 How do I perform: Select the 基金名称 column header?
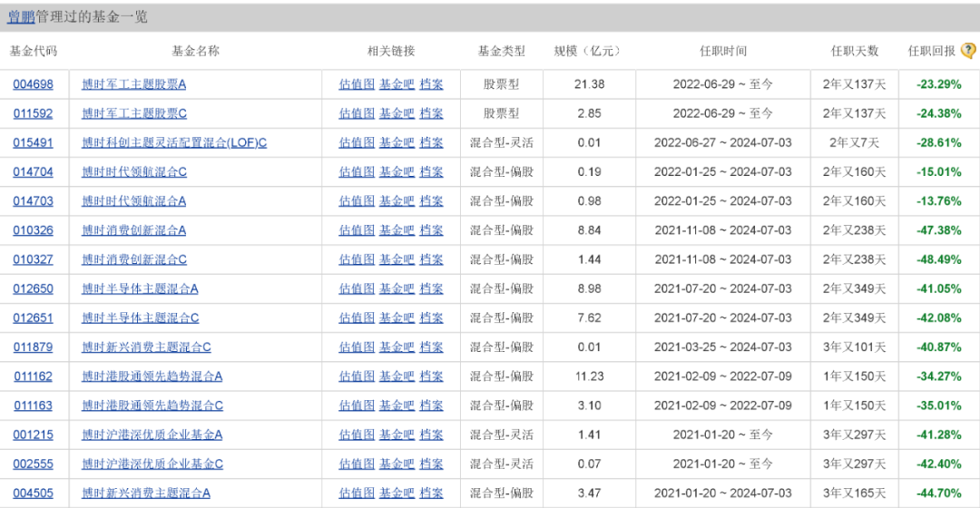[x=196, y=51]
